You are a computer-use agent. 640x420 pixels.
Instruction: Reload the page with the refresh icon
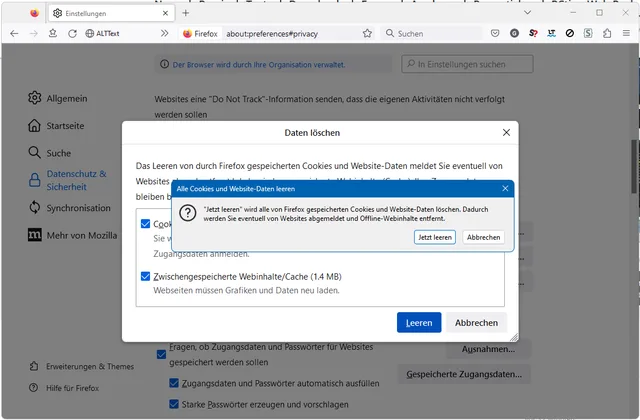pos(72,33)
